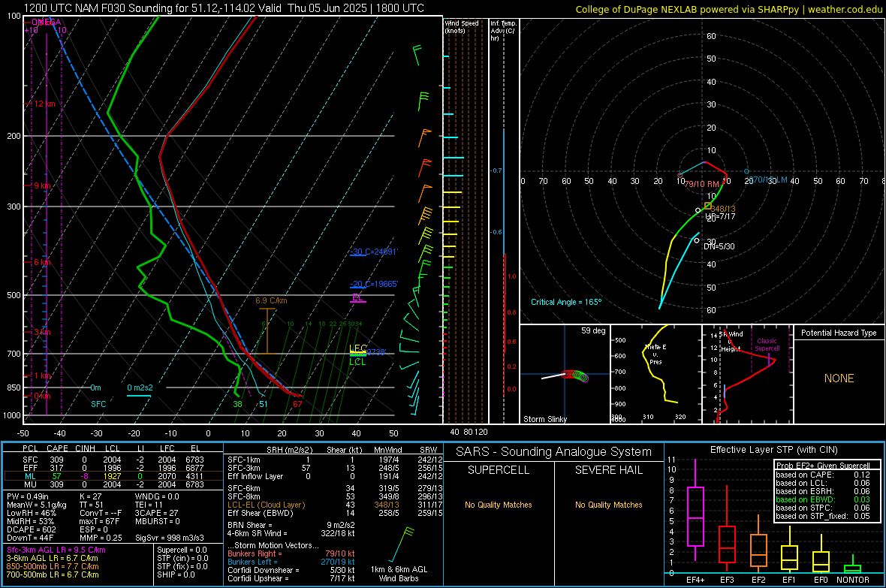Click the 1km & 6km AGL wind barb glyph

point(402,544)
